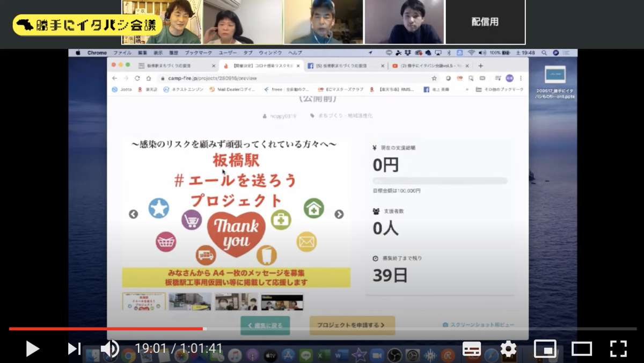644x363 pixels.
Task: Switch to the 板橋駅まちづくり応援団 first Chrome tab
Action: 176,66
